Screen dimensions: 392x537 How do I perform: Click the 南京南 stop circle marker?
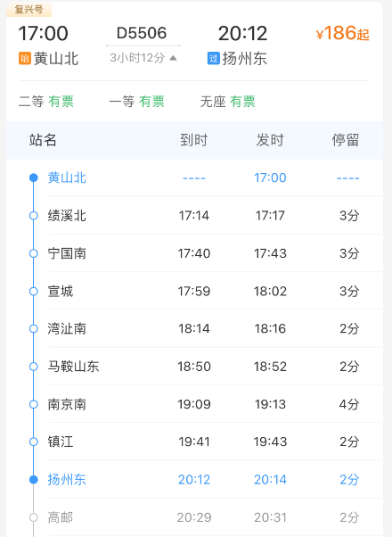34,404
